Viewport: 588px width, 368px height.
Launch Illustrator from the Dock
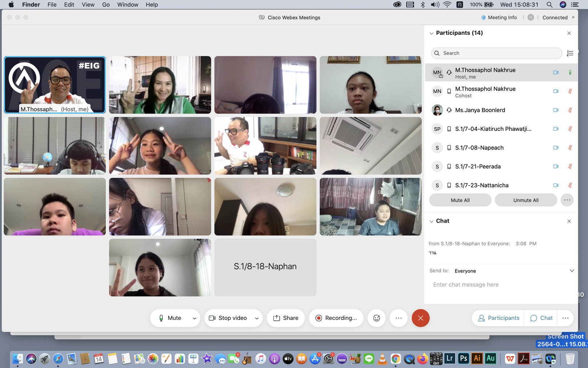477,359
